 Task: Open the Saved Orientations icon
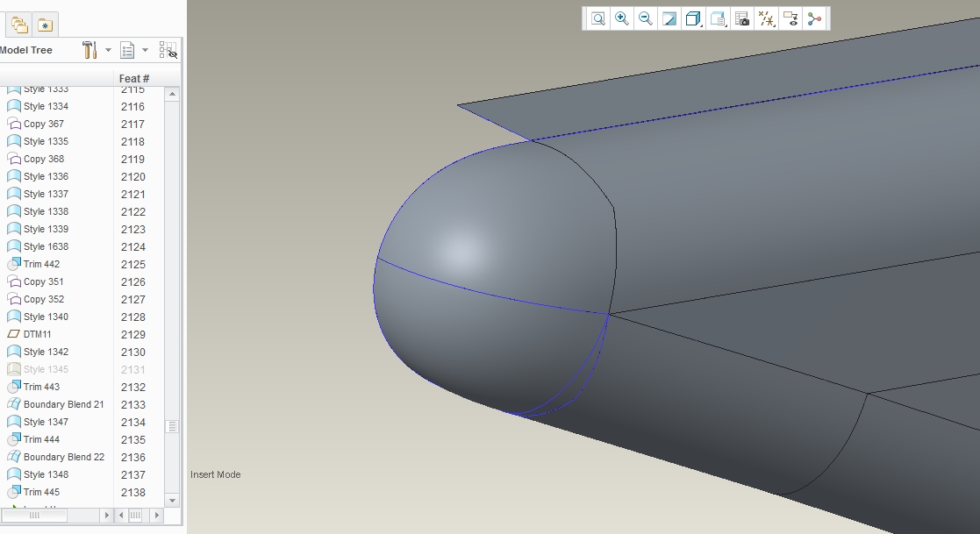719,18
